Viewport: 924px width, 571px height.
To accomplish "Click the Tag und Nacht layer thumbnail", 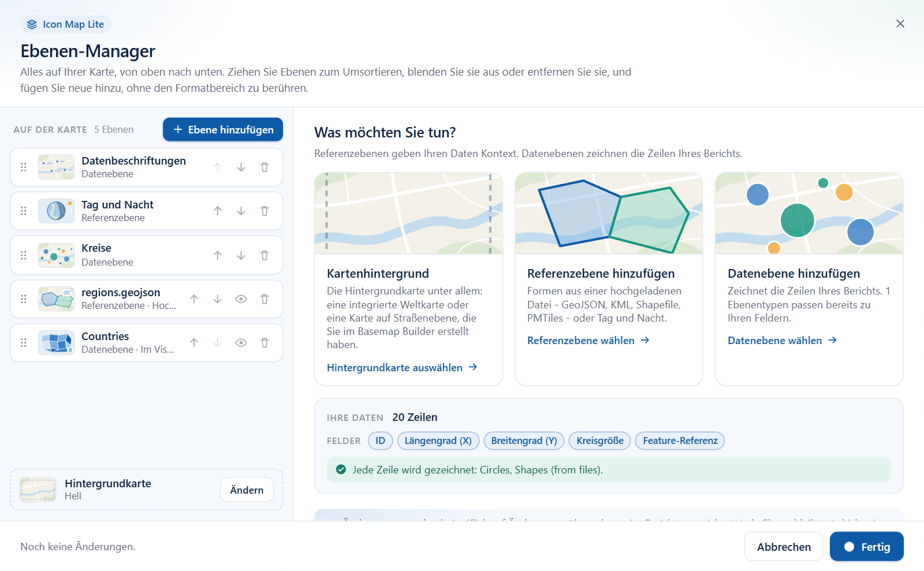I will pos(56,211).
